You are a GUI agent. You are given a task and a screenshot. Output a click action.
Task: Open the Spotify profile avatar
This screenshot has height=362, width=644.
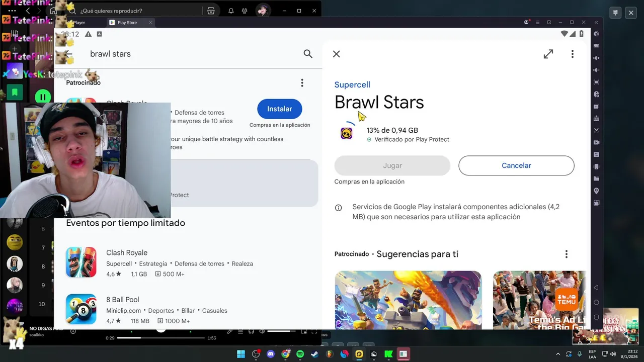[262, 11]
